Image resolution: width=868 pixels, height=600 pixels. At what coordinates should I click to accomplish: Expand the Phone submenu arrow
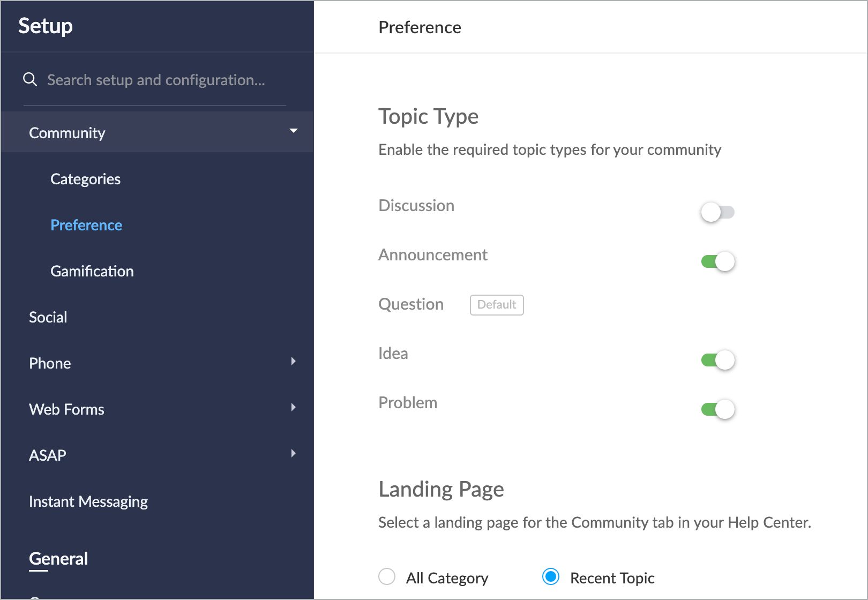[x=293, y=362]
